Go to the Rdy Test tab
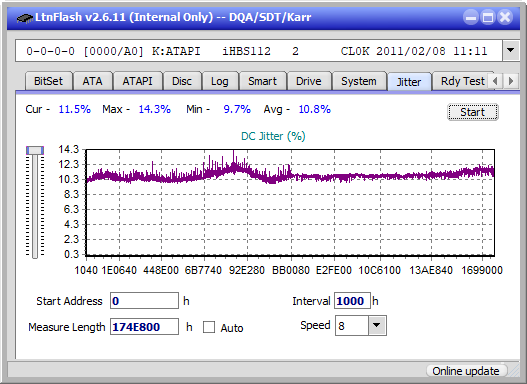This screenshot has width=527, height=384. [462, 81]
